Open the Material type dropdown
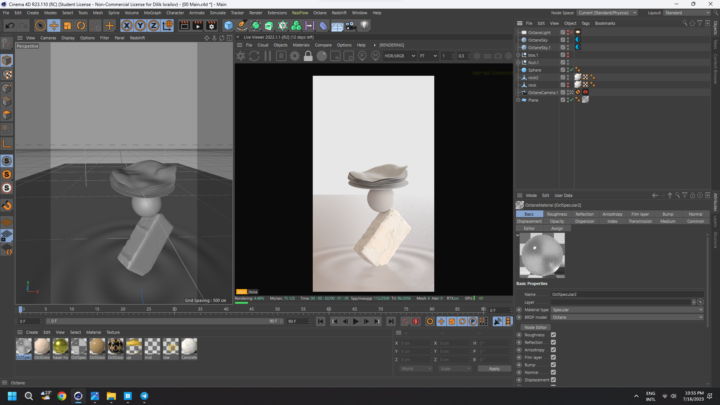This screenshot has height=405, width=720. 627,309
